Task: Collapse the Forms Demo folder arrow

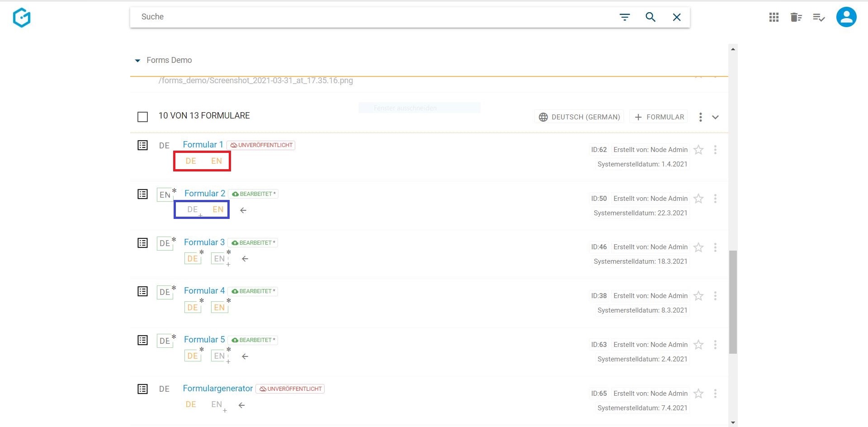Action: (x=137, y=61)
